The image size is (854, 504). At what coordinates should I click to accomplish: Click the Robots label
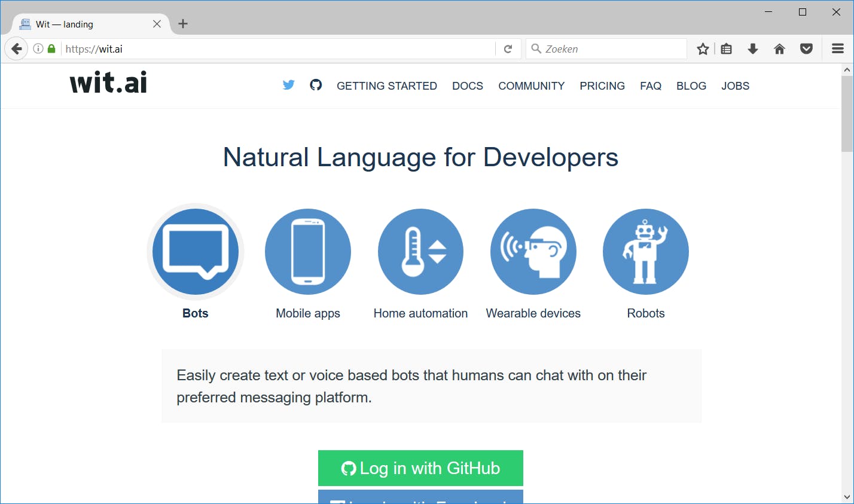point(646,313)
